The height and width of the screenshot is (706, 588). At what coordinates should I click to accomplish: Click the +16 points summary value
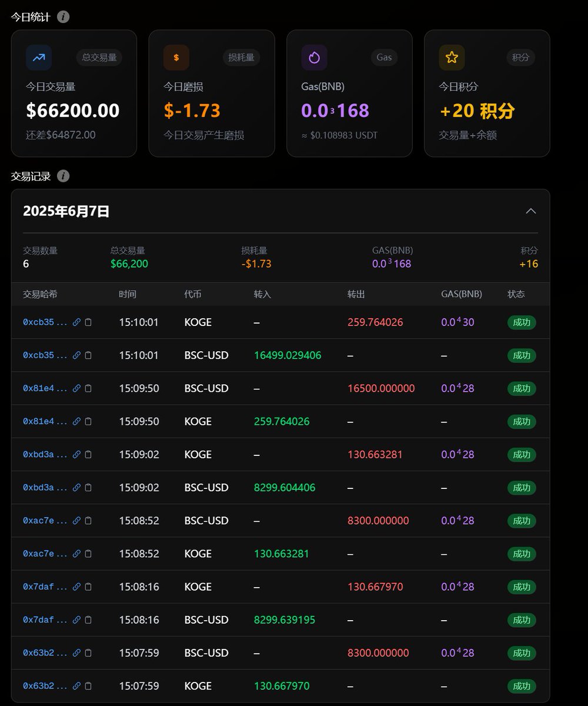click(x=529, y=264)
